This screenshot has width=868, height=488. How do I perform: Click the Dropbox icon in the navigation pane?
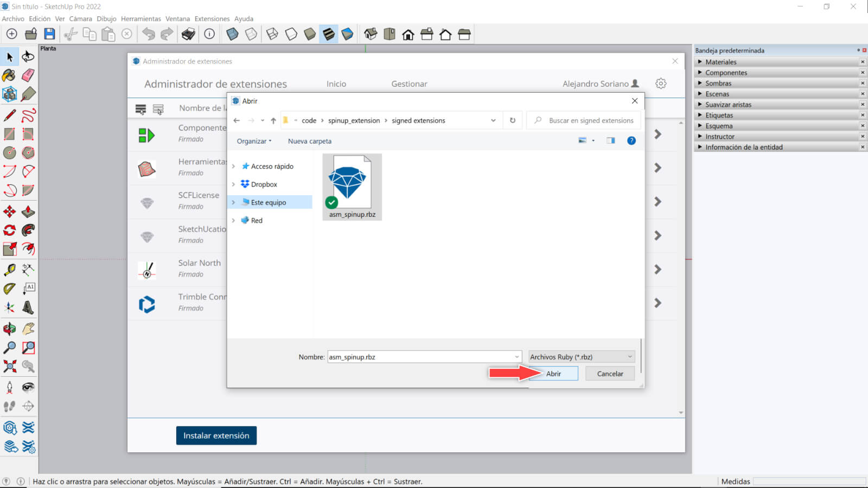pyautogui.click(x=245, y=184)
